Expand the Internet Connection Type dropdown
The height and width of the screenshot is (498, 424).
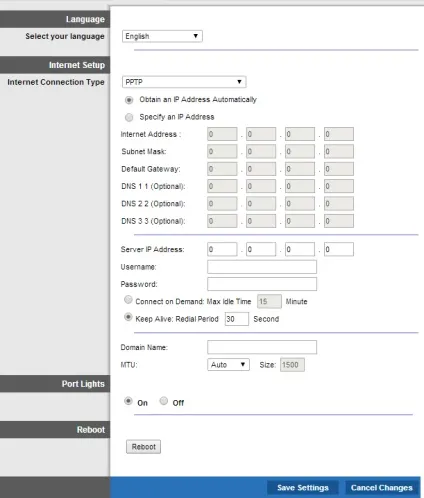click(184, 82)
